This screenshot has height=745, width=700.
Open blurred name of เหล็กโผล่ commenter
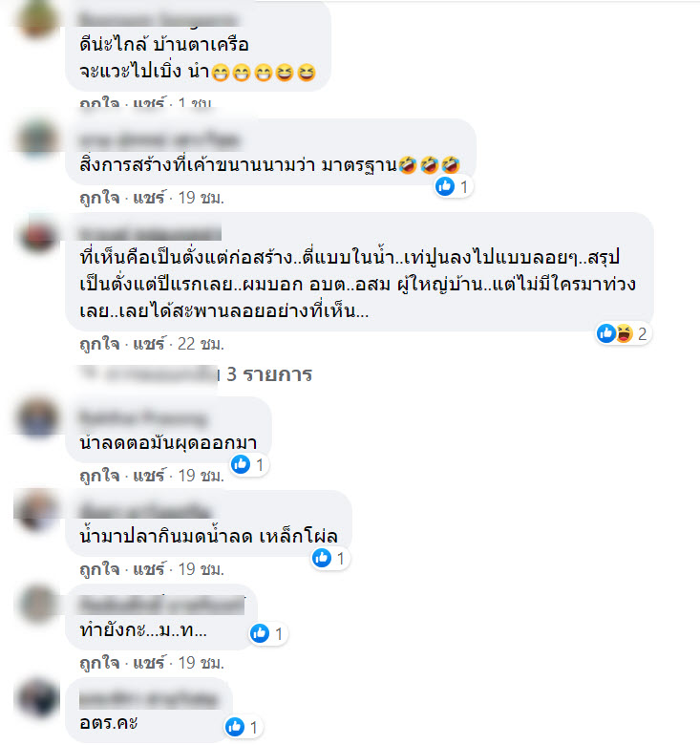[x=145, y=510]
